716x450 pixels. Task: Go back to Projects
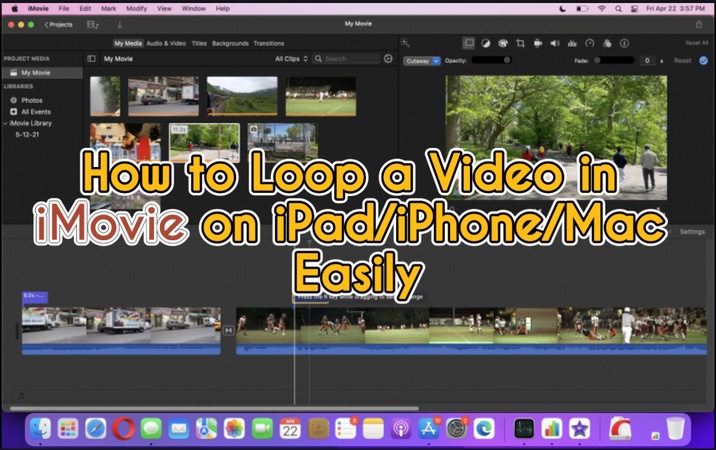[x=59, y=24]
